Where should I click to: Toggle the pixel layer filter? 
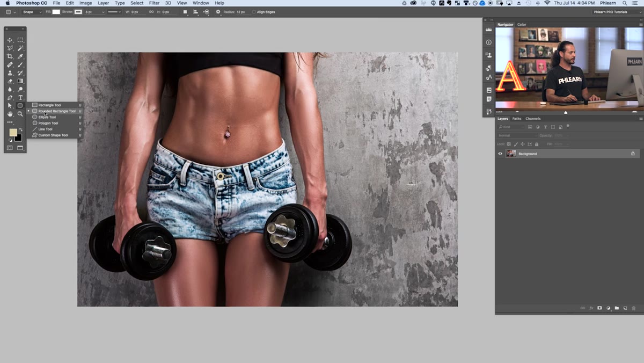click(530, 127)
